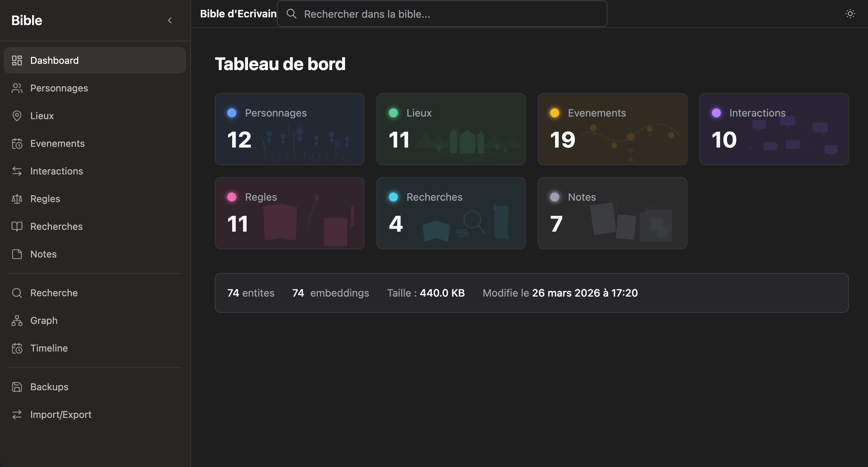Open the Personnages menu item
This screenshot has height=467, width=868.
tap(95, 88)
